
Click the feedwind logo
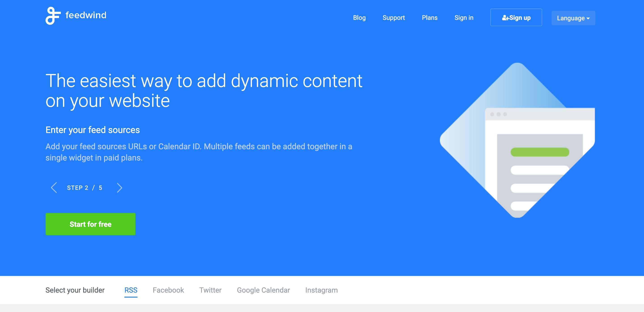(x=76, y=16)
